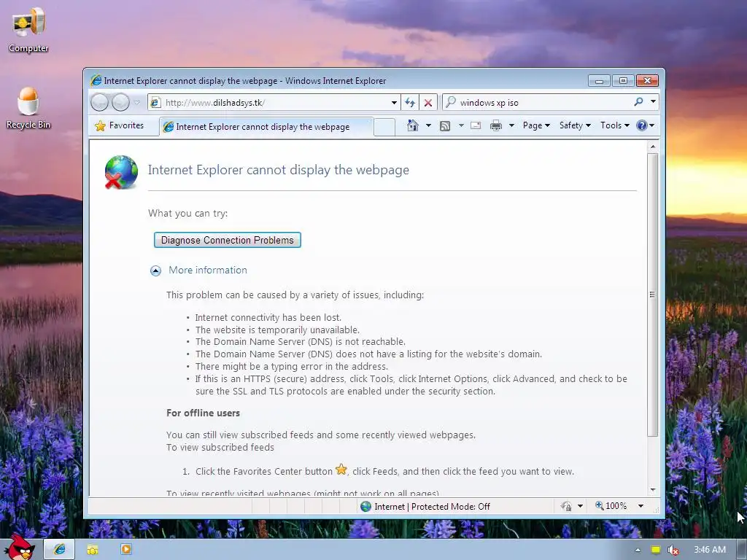This screenshot has width=747, height=560.
Task: Open the Tools menu
Action: [x=614, y=125]
